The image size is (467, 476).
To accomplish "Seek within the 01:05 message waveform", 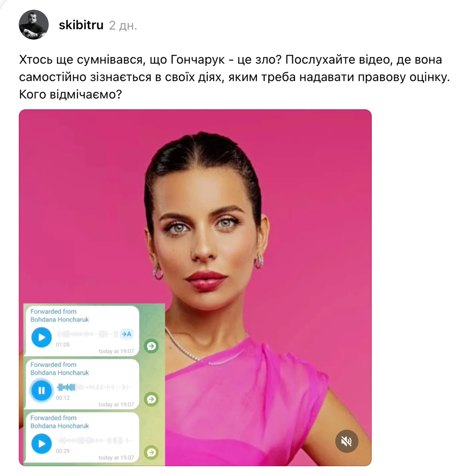I will (x=87, y=334).
